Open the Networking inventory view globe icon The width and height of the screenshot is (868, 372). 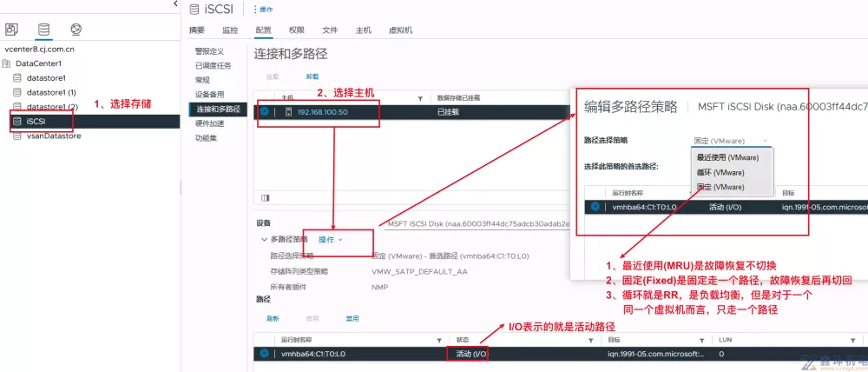tap(76, 29)
